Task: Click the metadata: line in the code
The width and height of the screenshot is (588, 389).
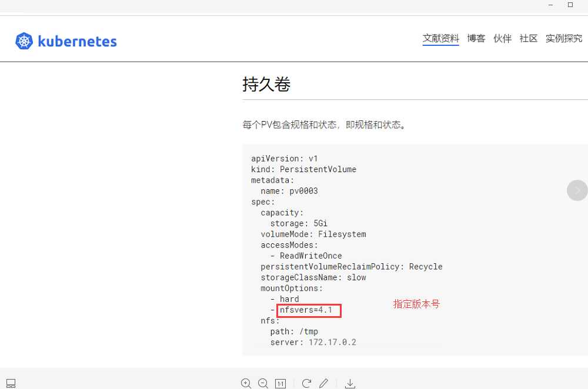Action: (272, 180)
